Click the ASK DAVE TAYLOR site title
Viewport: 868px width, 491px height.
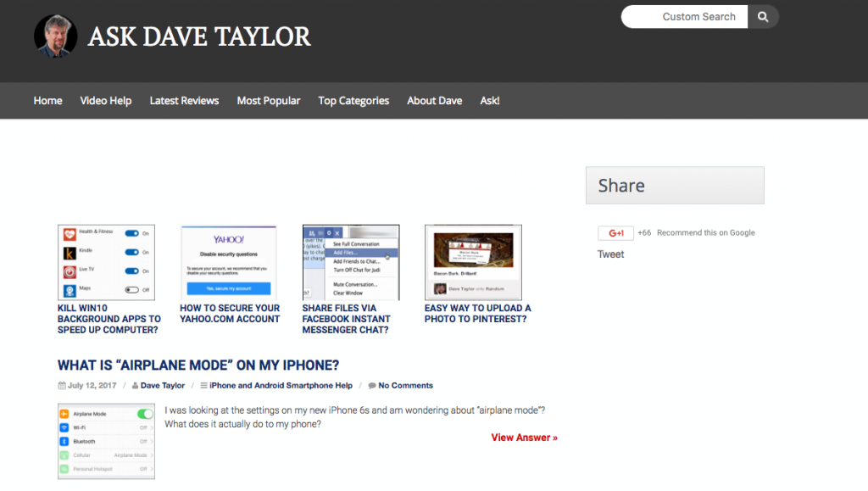199,37
